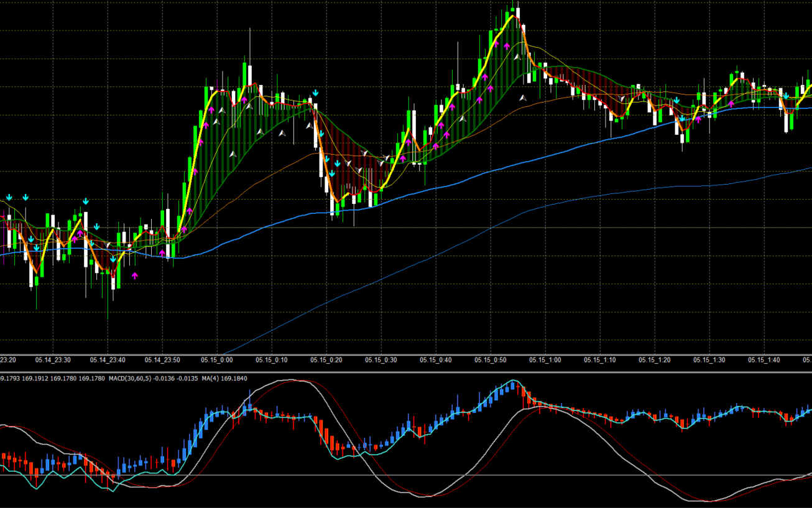The width and height of the screenshot is (812, 508).
Task: Click the 05.15_0:30 time axis label
Action: click(381, 360)
